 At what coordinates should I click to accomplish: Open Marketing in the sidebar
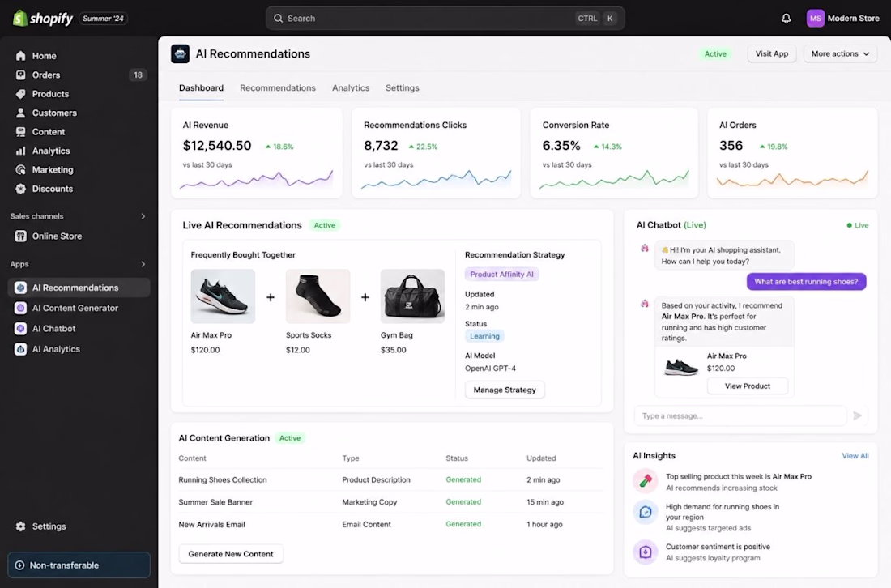79,169
